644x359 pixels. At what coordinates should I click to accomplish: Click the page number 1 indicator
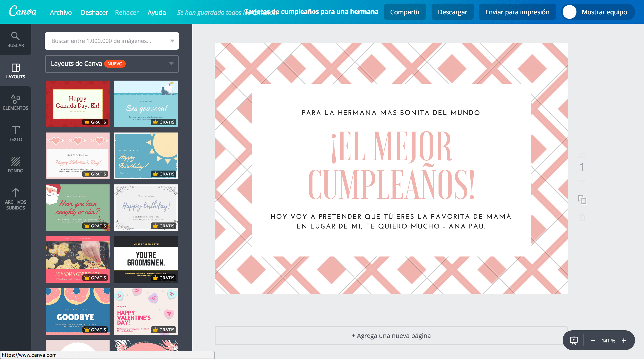582,167
